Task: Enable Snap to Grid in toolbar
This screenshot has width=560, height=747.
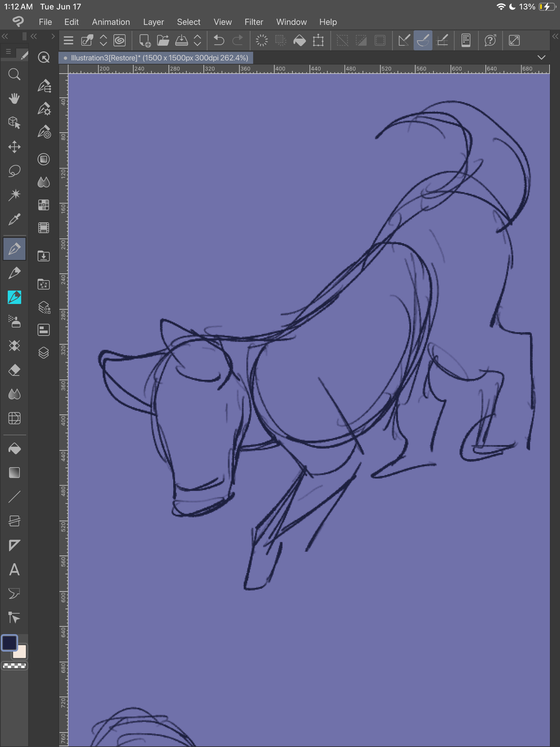Action: click(x=442, y=40)
